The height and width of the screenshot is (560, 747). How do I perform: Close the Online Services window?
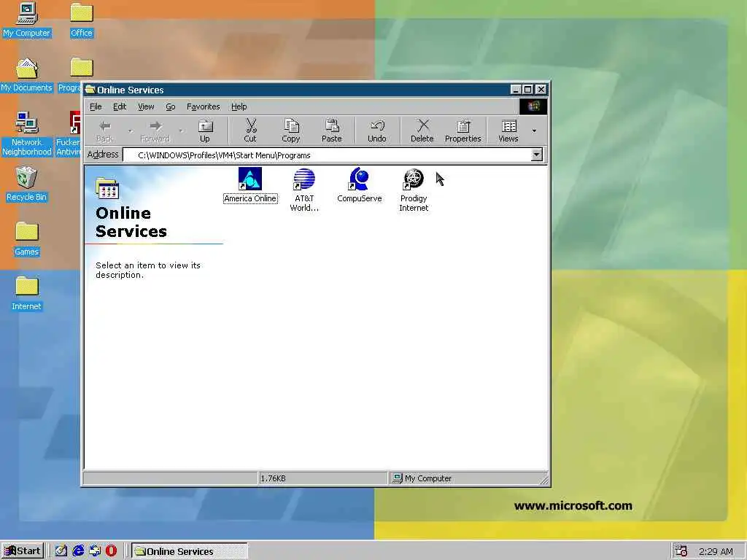541,90
